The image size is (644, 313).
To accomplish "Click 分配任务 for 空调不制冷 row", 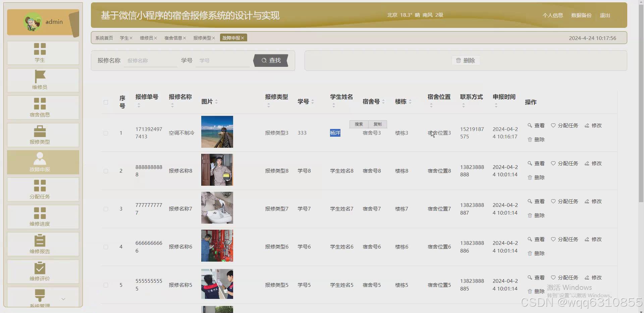I will (565, 125).
